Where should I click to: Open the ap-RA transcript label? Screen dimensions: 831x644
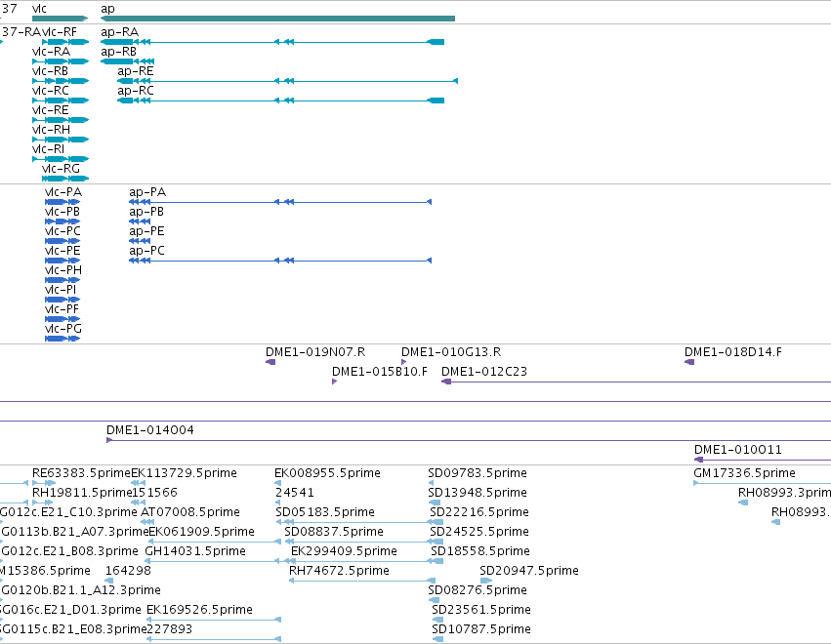tap(120, 32)
